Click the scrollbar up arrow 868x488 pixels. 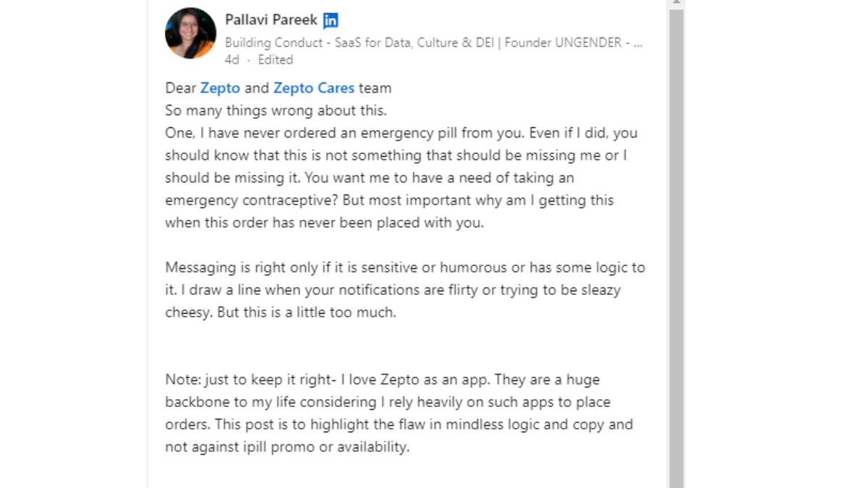click(x=676, y=4)
